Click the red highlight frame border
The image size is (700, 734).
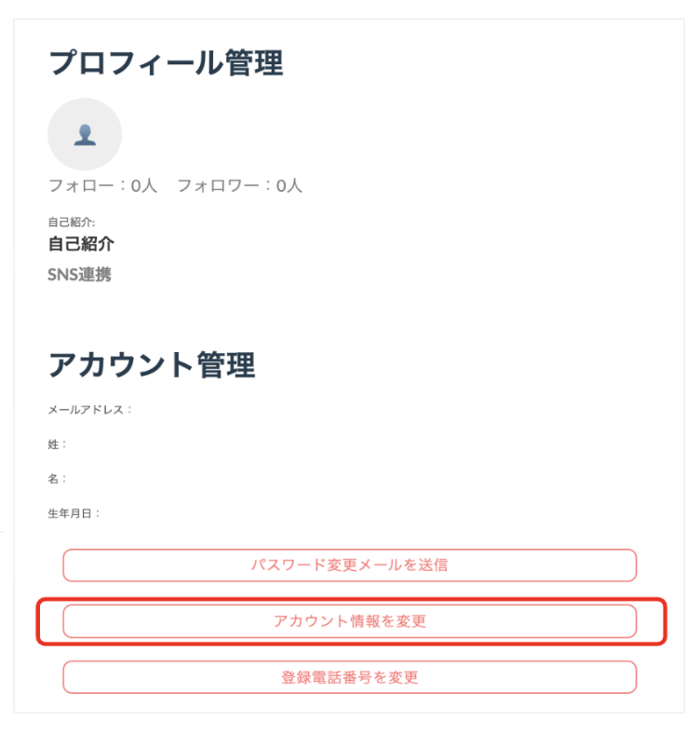(351, 600)
